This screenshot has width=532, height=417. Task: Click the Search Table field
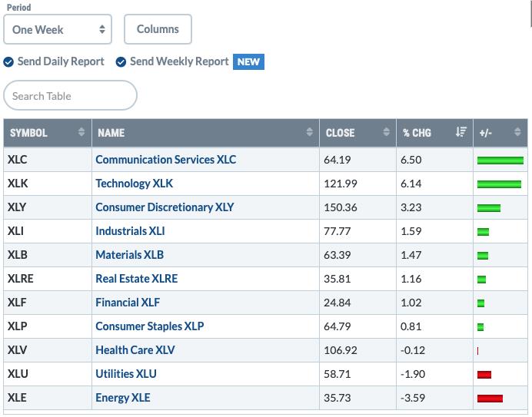click(x=70, y=95)
